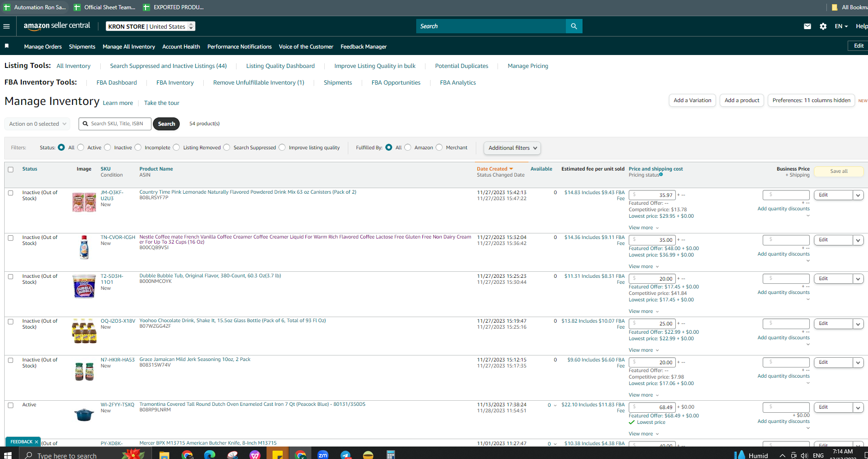
Task: Click the price field showing 35.97
Action: 652,195
